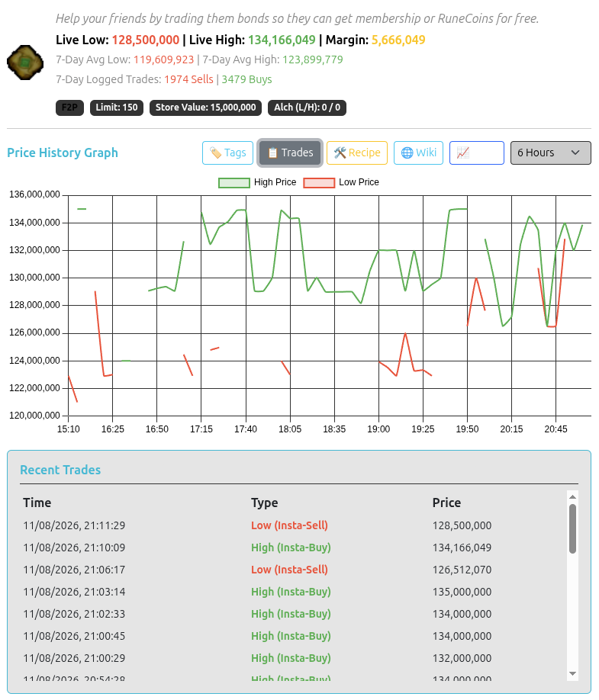The width and height of the screenshot is (599, 700).
Task: Click the 7-Day Avg High value 123,899,779
Action: 313,59
